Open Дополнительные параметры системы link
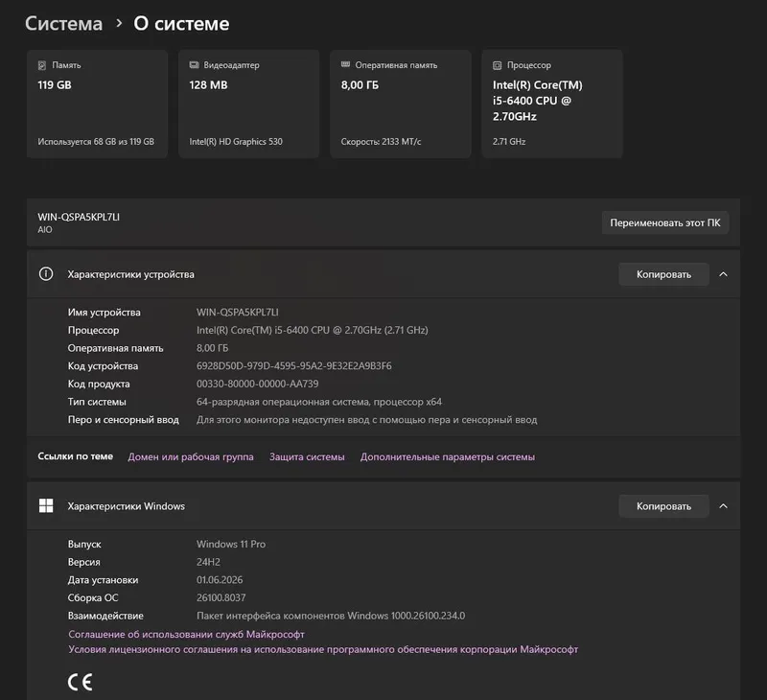The height and width of the screenshot is (700, 767). 448,456
